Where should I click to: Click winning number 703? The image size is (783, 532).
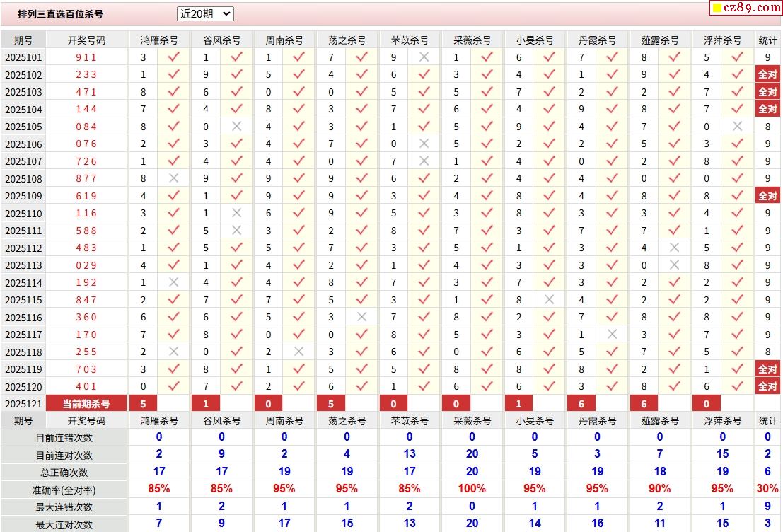tap(86, 369)
